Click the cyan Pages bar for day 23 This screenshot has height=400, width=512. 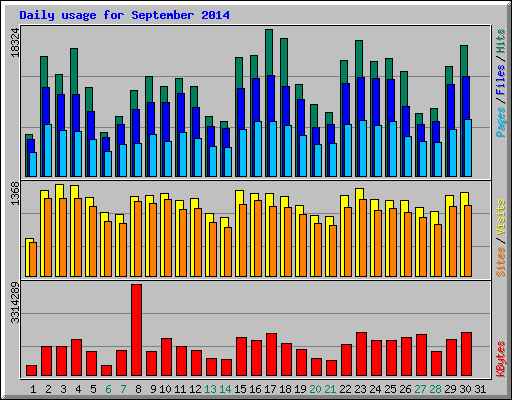click(363, 148)
